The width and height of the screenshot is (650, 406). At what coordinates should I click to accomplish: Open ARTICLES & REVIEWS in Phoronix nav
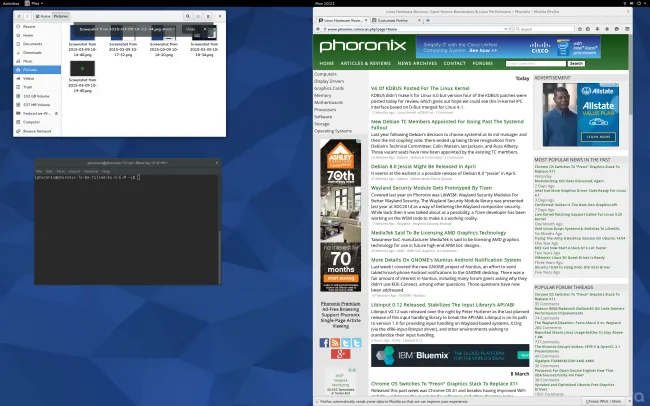pos(366,63)
